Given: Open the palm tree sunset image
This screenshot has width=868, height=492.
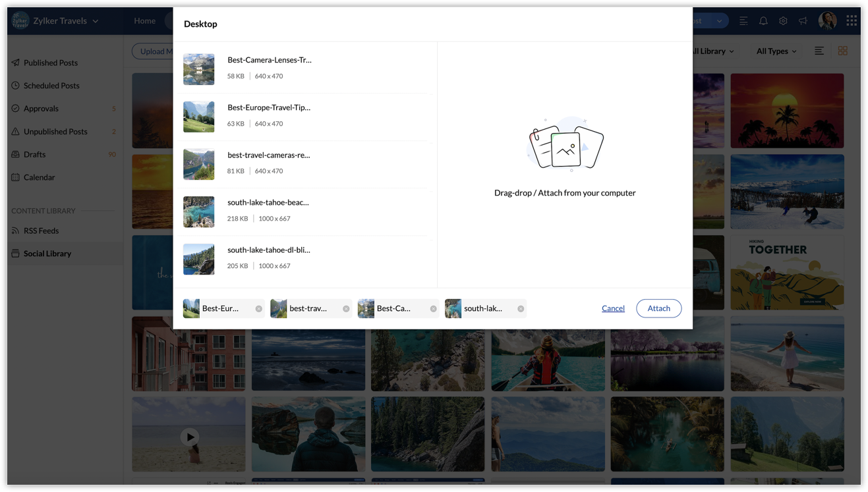Looking at the screenshot, I should point(787,111).
